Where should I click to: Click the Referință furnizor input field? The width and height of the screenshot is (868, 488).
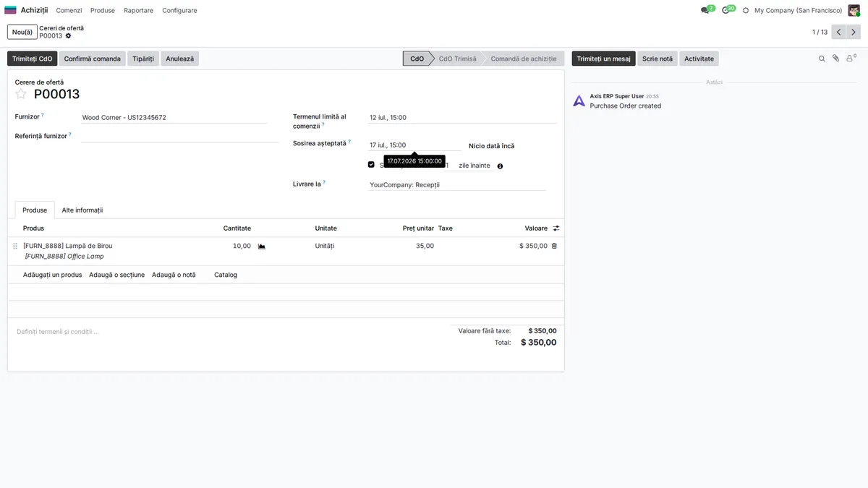pyautogui.click(x=179, y=136)
